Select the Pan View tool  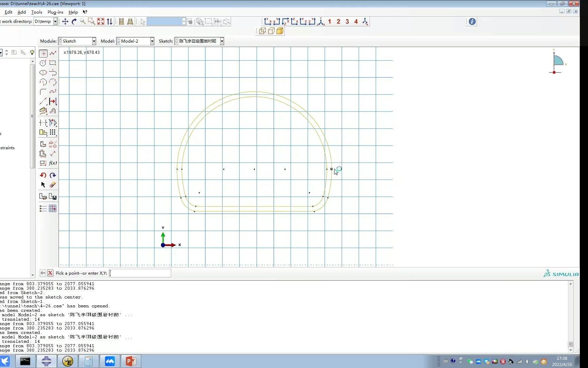(65, 21)
